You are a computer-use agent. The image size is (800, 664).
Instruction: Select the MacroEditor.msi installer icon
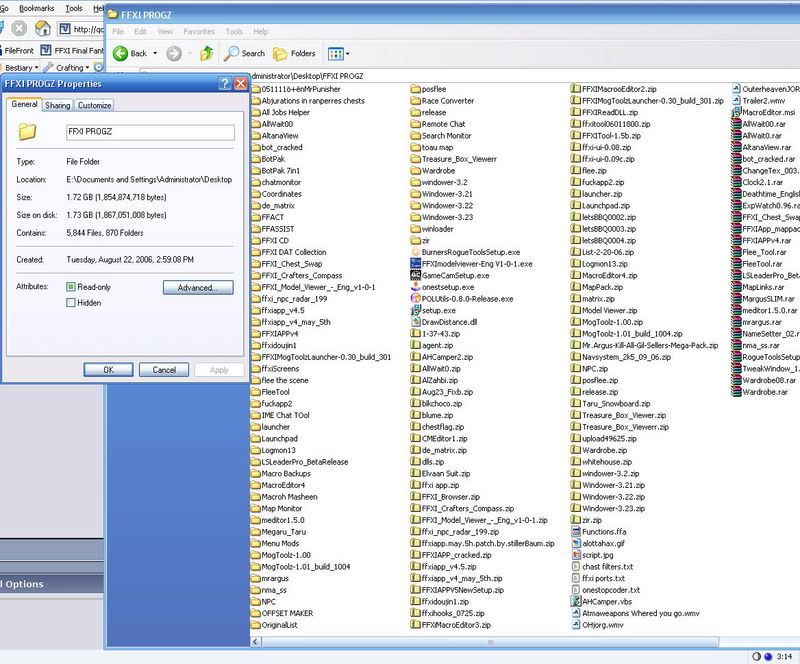[736, 112]
